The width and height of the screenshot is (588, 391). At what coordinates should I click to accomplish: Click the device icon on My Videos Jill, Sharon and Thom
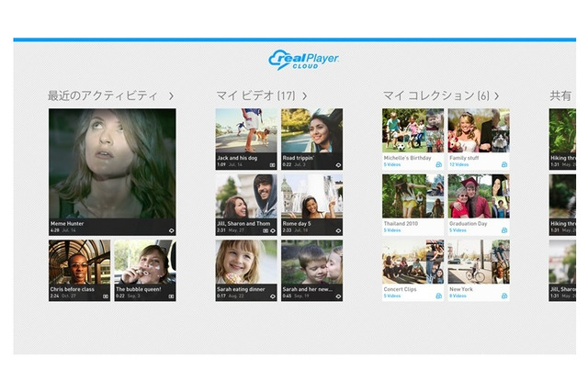pyautogui.click(x=266, y=230)
